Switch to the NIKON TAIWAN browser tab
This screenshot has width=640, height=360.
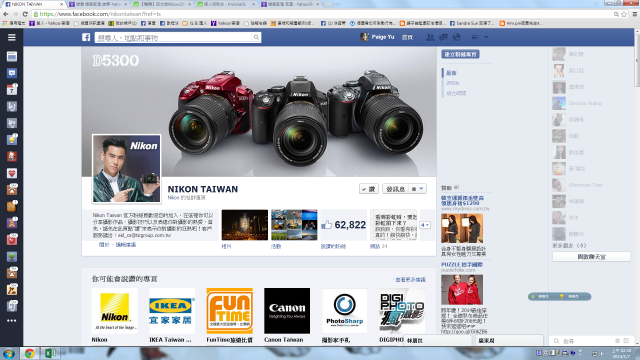coord(32,4)
